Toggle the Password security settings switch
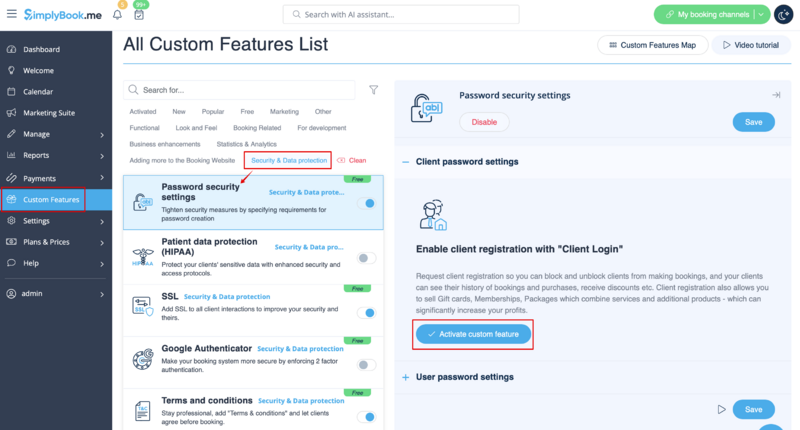The image size is (800, 430). [x=367, y=203]
